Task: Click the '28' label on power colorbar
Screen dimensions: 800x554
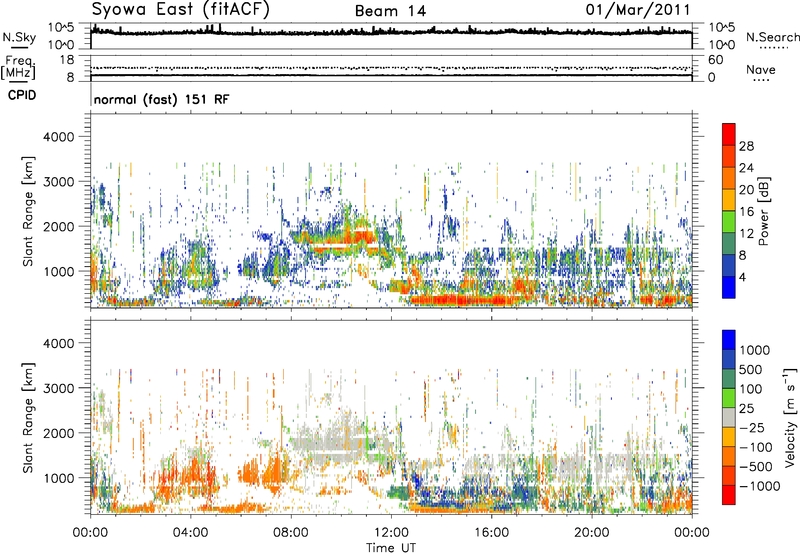Action: (746, 146)
